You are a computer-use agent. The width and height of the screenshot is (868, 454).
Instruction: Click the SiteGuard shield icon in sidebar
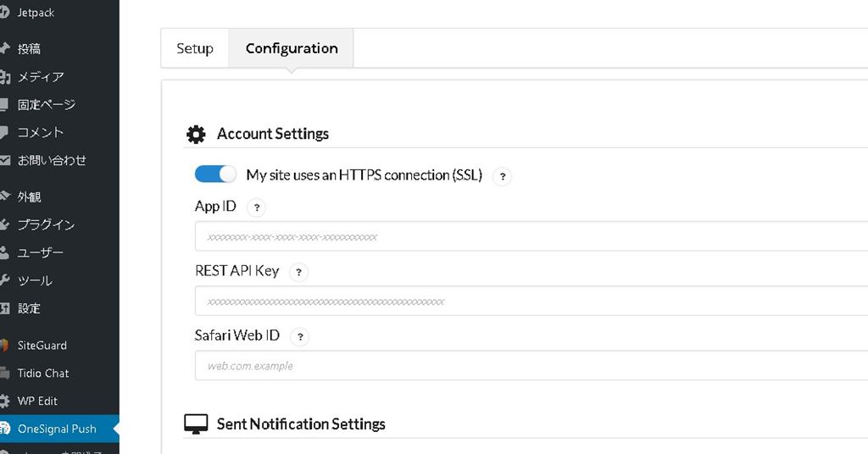click(x=5, y=346)
